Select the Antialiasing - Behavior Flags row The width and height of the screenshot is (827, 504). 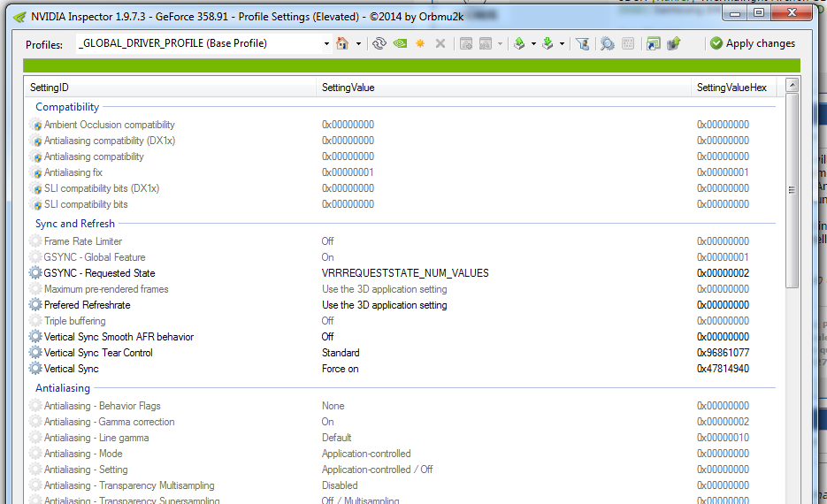pyautogui.click(x=401, y=406)
